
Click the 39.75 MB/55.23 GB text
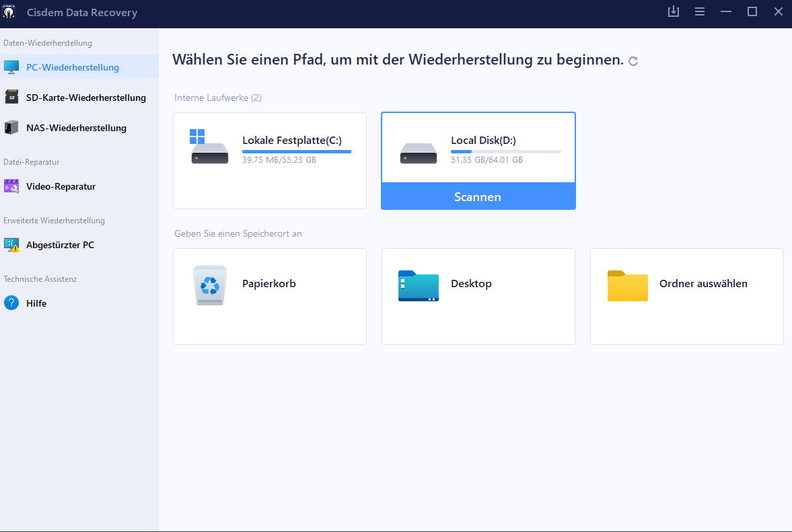279,160
